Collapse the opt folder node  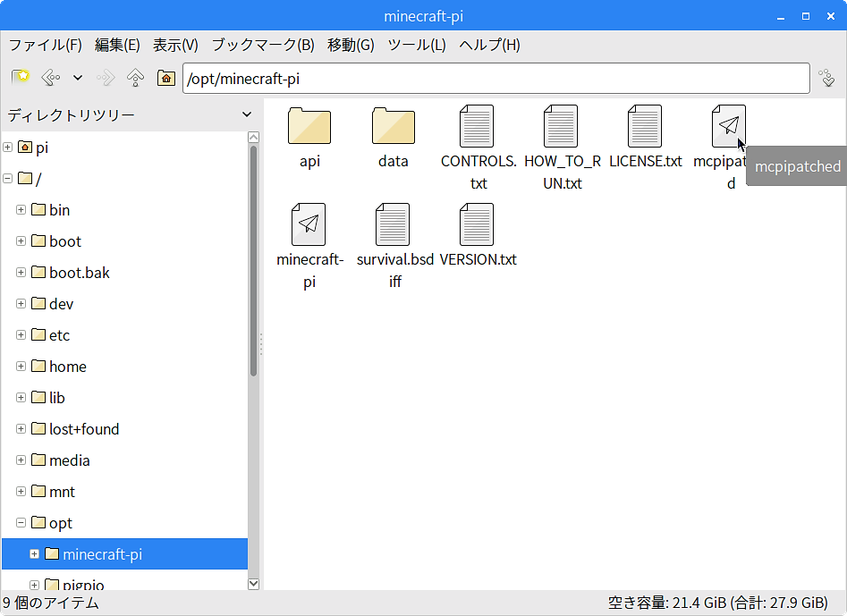point(21,523)
